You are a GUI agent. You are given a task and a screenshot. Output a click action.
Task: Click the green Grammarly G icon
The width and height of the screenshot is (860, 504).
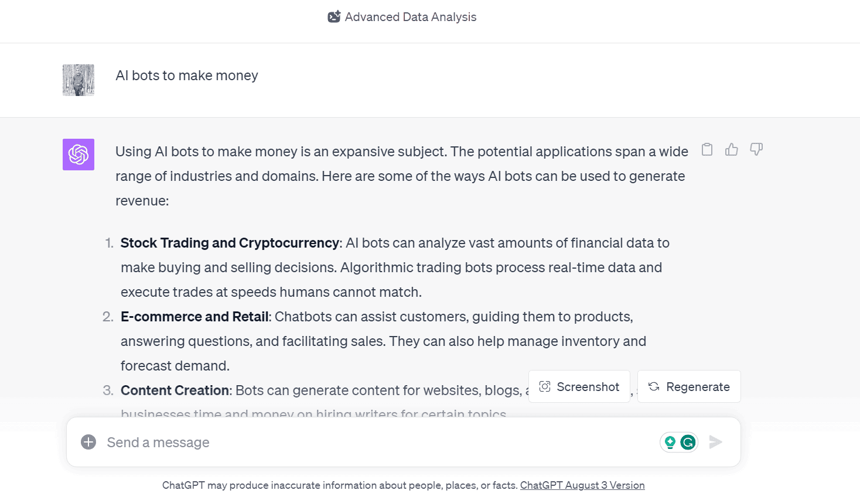[x=688, y=443]
